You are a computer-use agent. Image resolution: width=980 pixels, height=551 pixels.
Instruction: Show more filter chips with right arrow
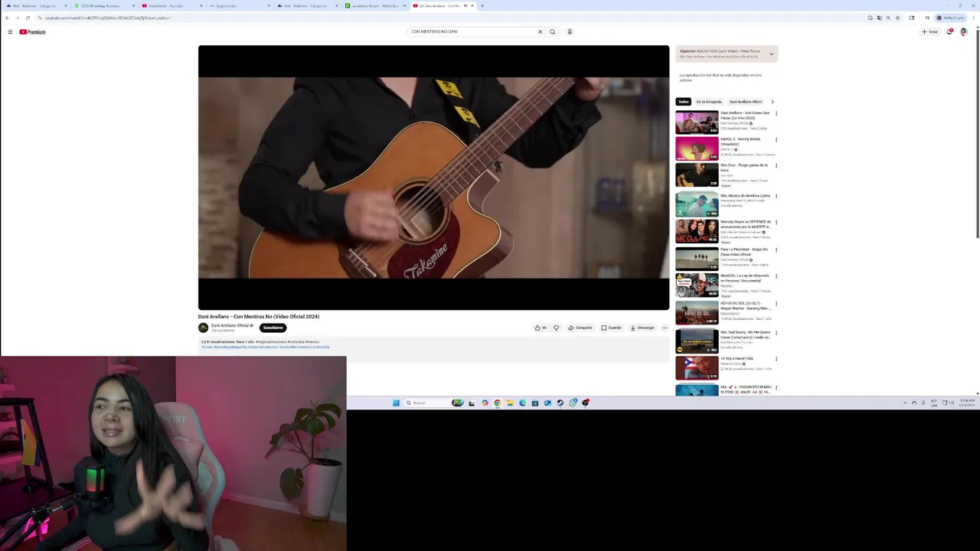[772, 102]
